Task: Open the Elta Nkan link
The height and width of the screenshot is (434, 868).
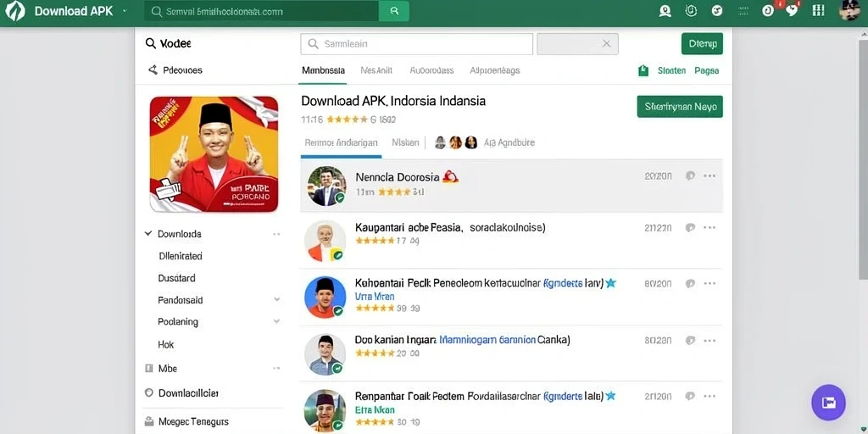Action: [375, 409]
